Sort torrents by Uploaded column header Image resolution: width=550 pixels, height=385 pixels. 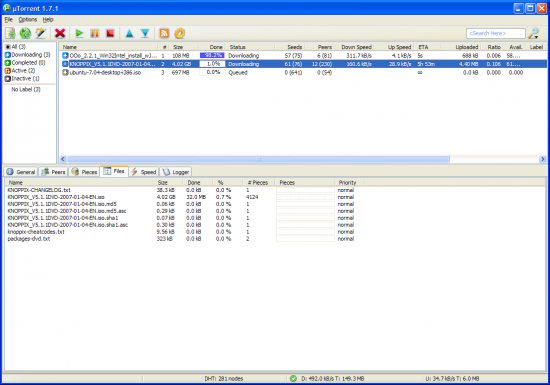point(461,47)
